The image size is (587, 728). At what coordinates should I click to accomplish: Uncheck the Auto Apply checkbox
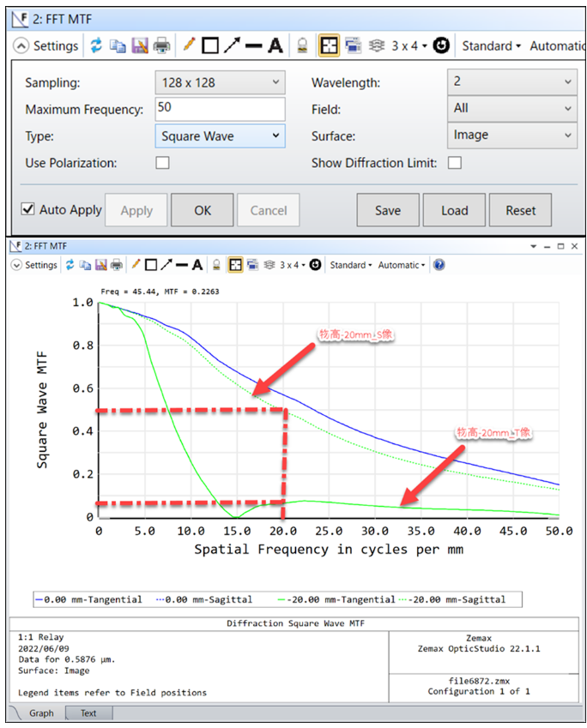27,209
